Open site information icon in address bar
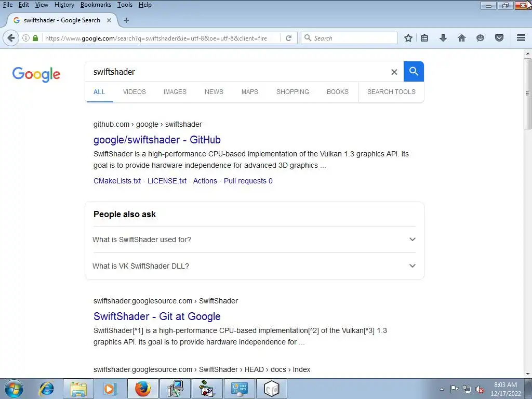 26,38
